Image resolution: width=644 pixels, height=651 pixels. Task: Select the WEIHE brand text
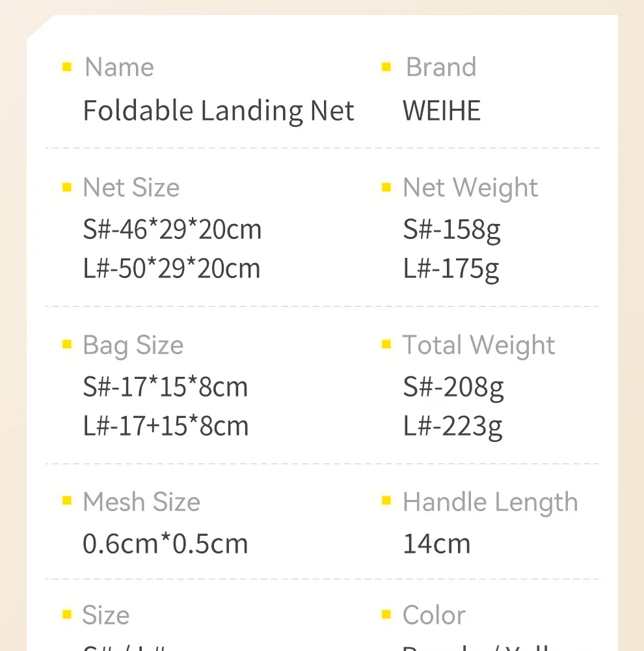(442, 111)
